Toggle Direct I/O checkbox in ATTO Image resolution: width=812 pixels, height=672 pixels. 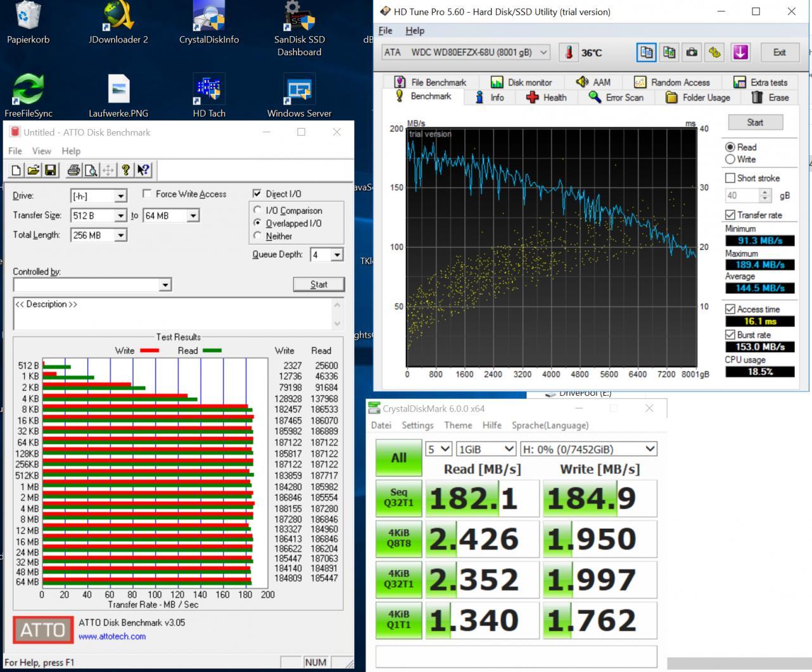(x=257, y=194)
